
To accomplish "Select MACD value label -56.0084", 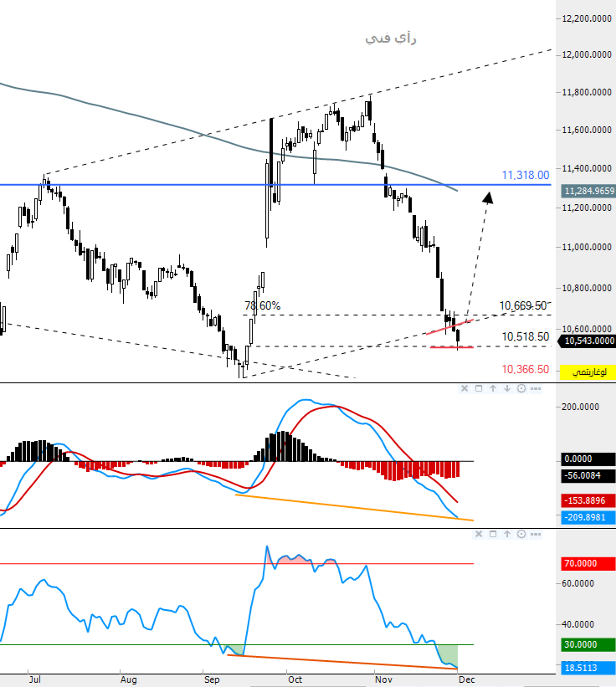I will click(588, 475).
